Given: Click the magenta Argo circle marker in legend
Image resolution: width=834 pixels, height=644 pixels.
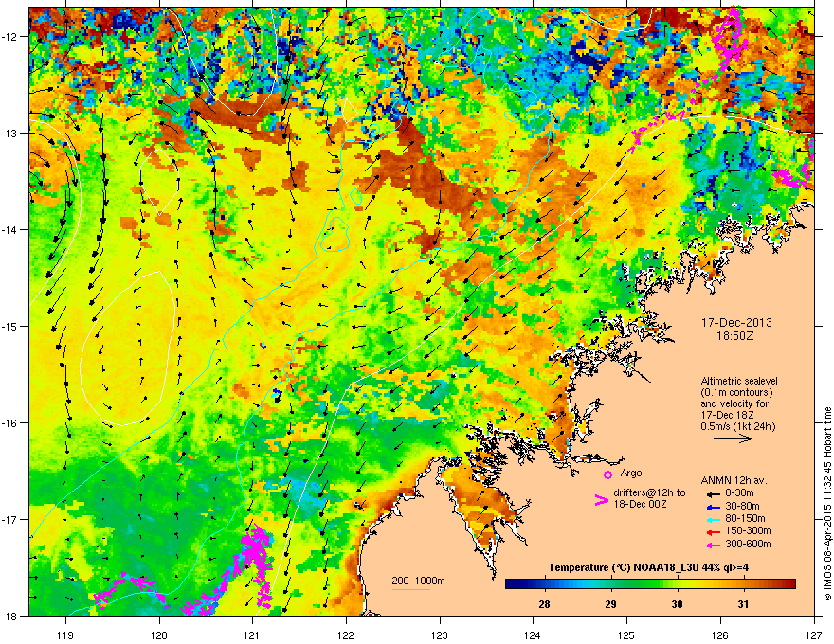Looking at the screenshot, I should 607,474.
